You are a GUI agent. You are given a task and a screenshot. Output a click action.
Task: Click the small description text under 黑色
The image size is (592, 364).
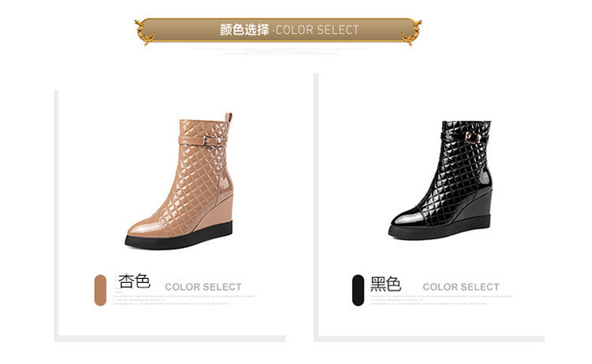coord(441,300)
